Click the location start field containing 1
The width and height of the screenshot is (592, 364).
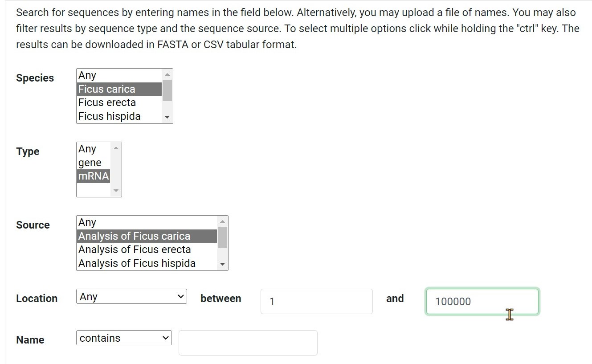click(316, 302)
